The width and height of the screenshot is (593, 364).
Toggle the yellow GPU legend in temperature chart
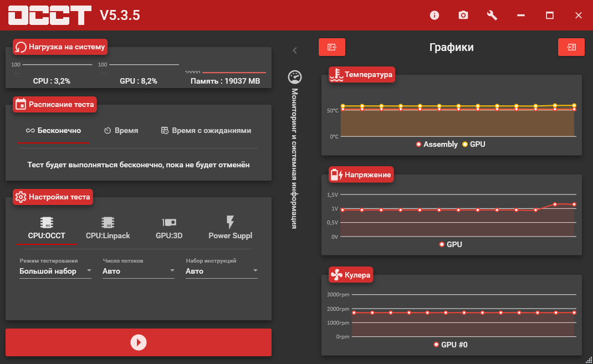(x=474, y=144)
